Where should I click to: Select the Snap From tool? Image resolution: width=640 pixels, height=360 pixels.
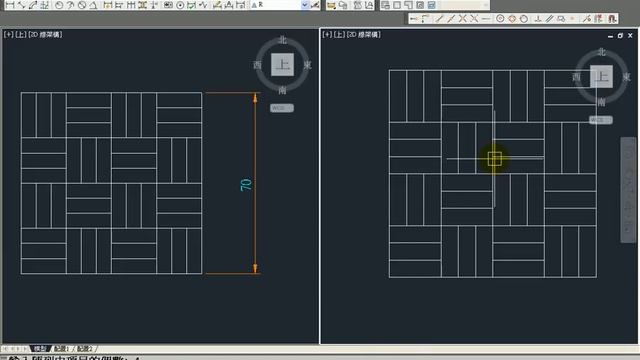pyautogui.click(x=425, y=19)
